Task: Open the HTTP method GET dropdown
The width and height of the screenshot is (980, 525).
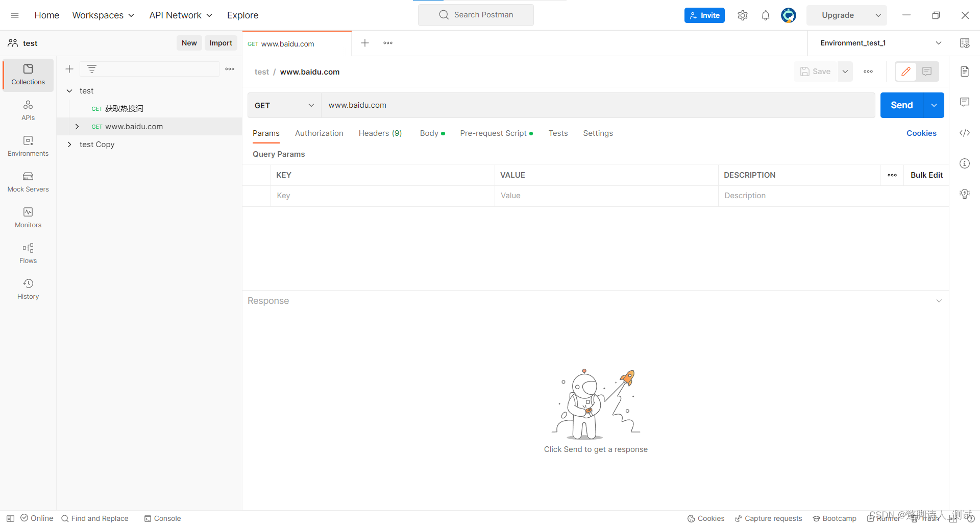Action: coord(284,105)
